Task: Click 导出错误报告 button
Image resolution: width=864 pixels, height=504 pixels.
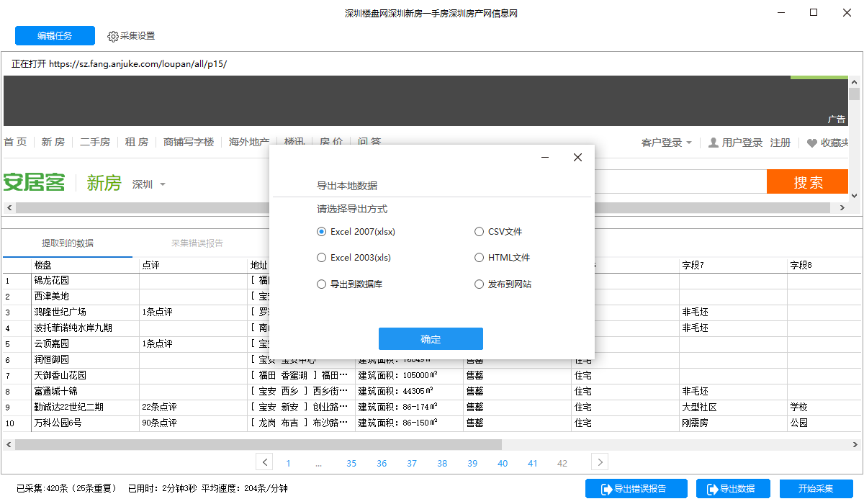Action: (x=636, y=489)
